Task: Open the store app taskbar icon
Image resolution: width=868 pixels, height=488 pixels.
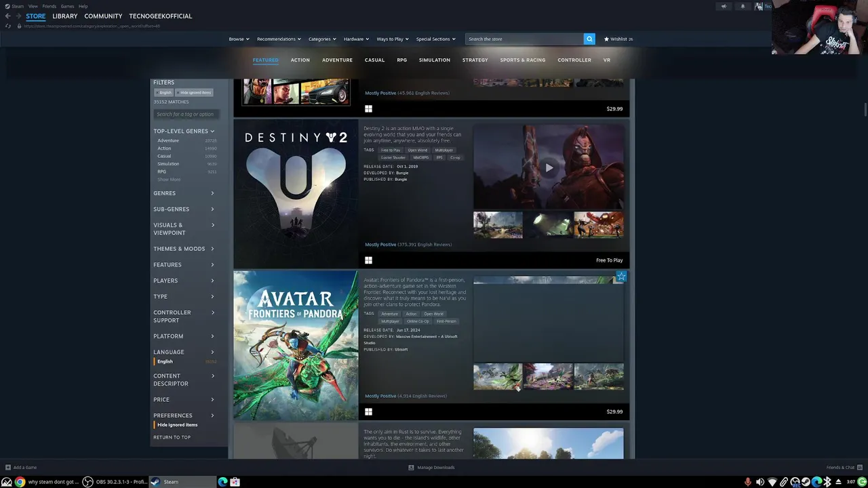Action: tap(235, 482)
